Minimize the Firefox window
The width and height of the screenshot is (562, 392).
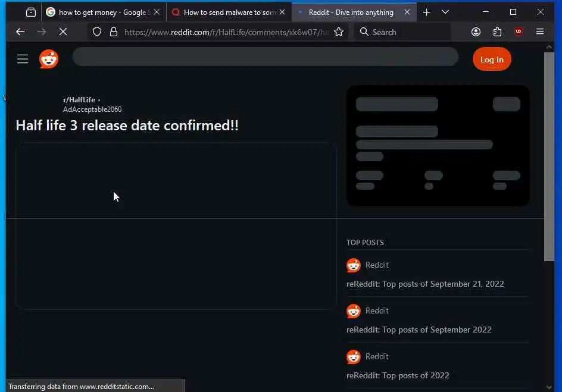486,12
